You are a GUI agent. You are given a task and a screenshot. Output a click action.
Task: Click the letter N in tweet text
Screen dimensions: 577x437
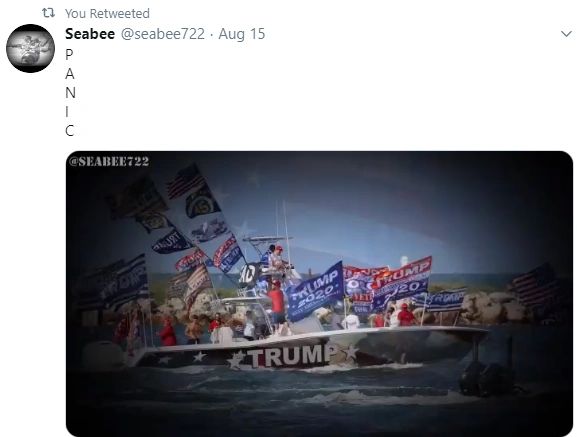70,93
